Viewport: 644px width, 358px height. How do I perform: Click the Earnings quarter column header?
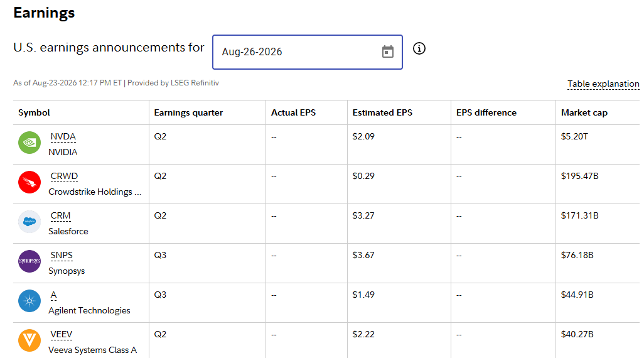[x=188, y=112]
